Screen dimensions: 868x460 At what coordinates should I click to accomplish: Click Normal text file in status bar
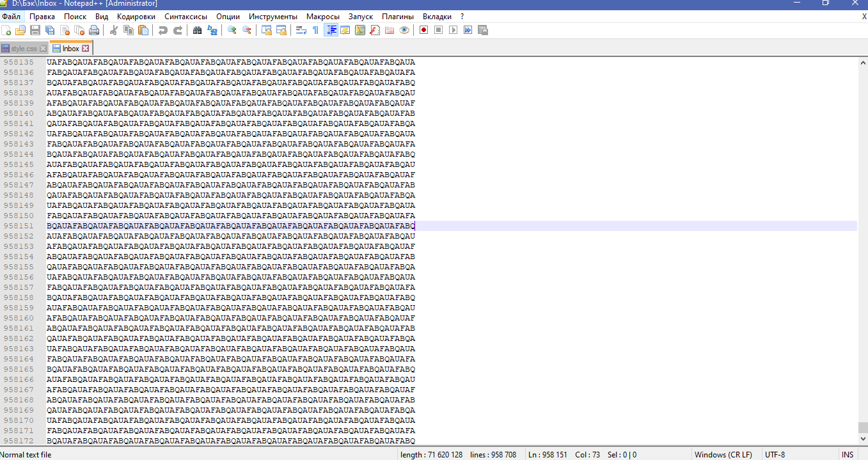pyautogui.click(x=26, y=455)
